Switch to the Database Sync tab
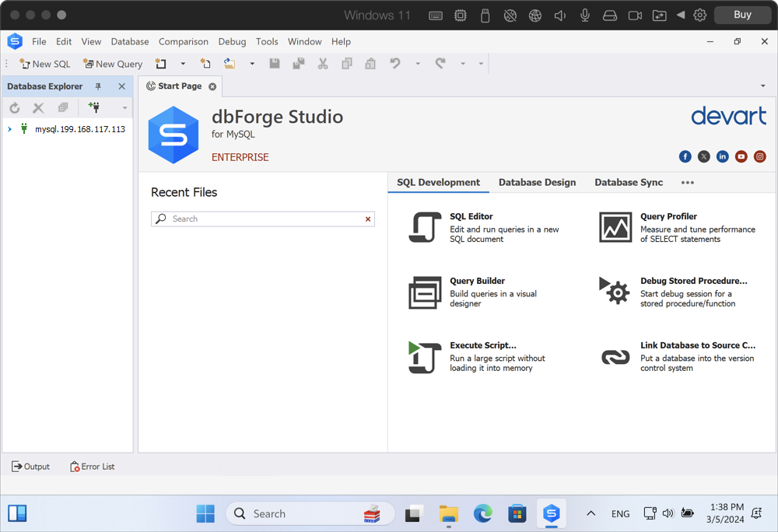 629,183
